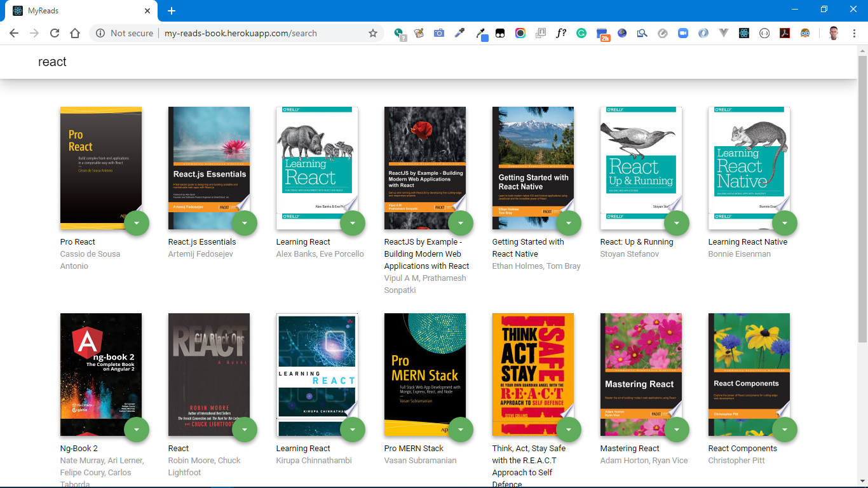Click the React: Up & Running cover
The height and width of the screenshot is (488, 868).
tap(641, 168)
